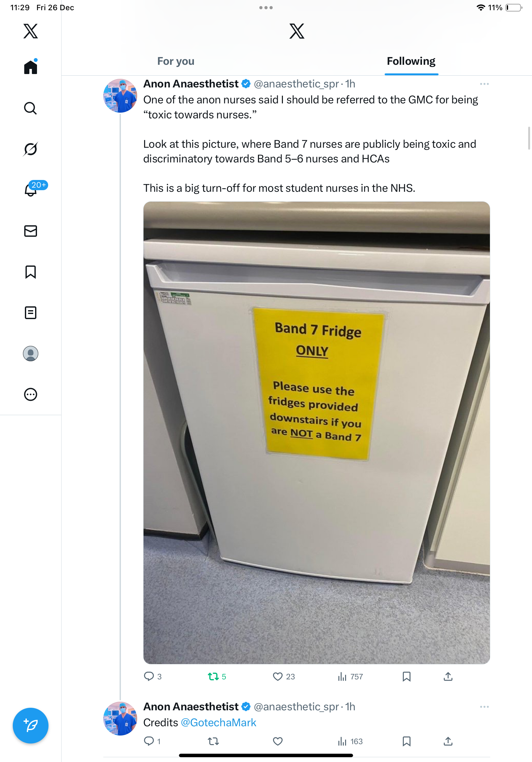This screenshot has width=532, height=762.
Task: Bookmark the Band 7 fridge post
Action: [407, 676]
